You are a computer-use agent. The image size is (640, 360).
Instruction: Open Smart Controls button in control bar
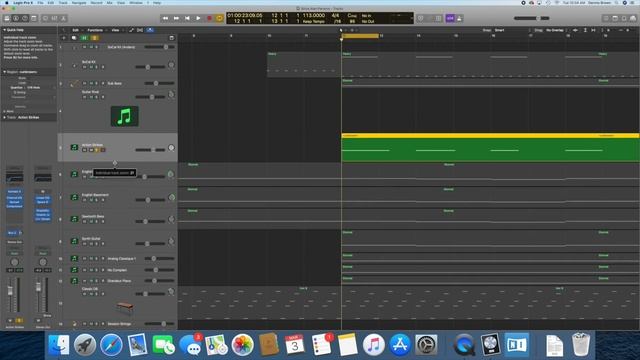pyautogui.click(x=45, y=18)
